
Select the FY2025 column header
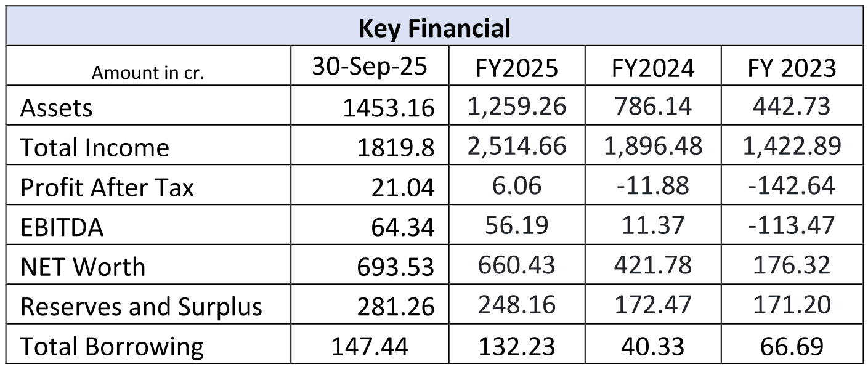(x=517, y=68)
